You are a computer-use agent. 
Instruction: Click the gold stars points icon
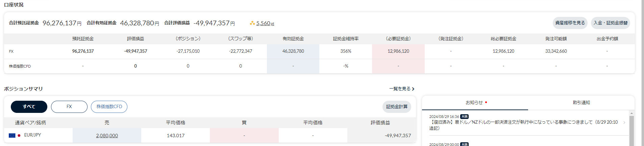[252, 23]
